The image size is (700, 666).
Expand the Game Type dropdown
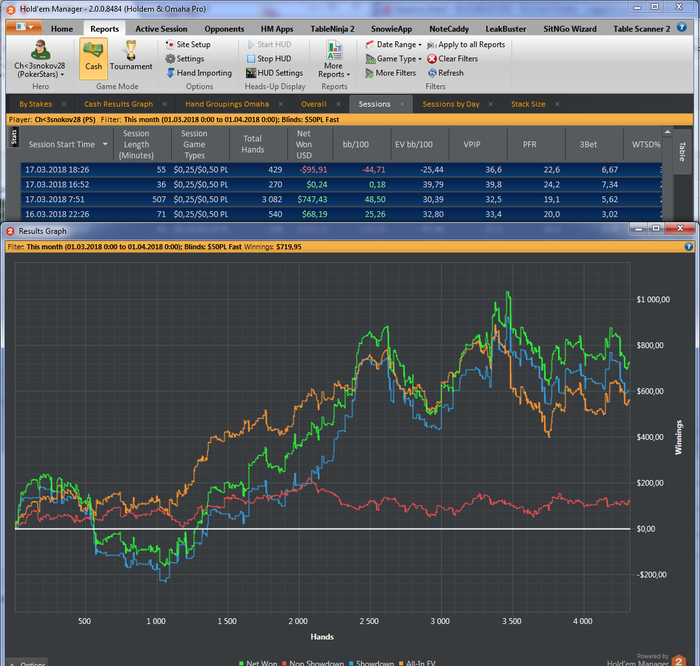393,58
